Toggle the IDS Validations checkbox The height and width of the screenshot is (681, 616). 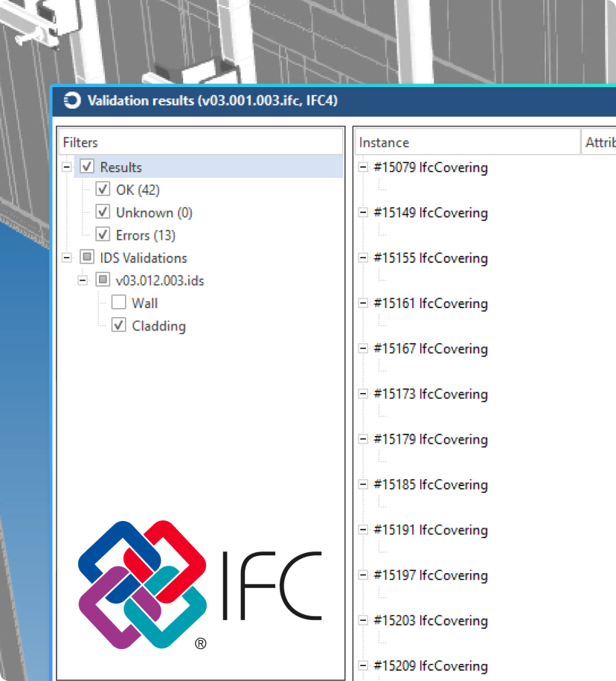[87, 258]
